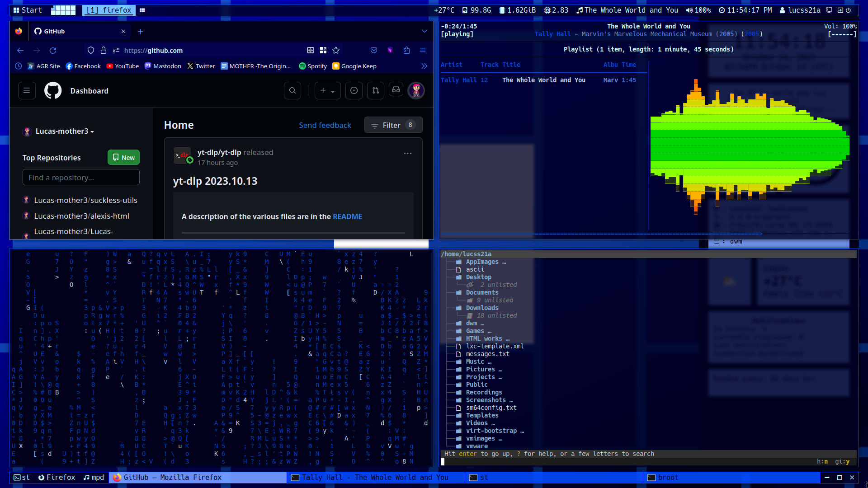
Task: Open the list all tabs dropdown arrow
Action: click(x=425, y=31)
